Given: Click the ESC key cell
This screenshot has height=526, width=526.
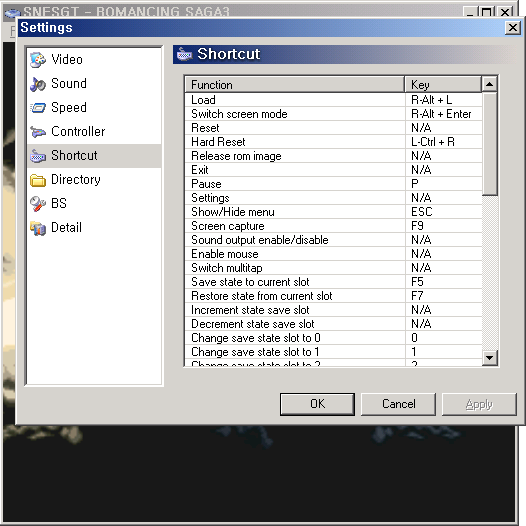Looking at the screenshot, I should pyautogui.click(x=443, y=212).
